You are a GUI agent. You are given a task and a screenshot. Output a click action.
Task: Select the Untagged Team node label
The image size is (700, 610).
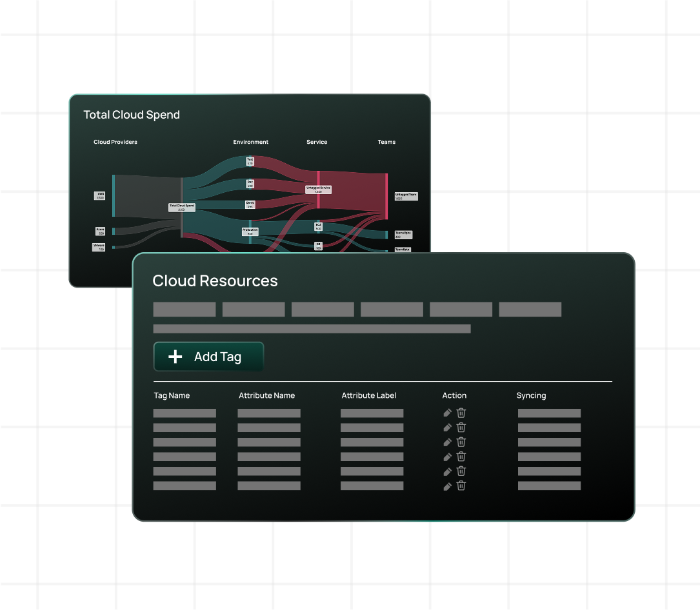pyautogui.click(x=406, y=196)
